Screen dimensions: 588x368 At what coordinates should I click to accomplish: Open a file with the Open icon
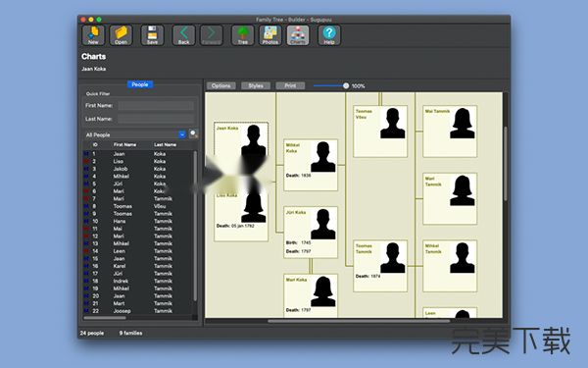click(x=121, y=35)
